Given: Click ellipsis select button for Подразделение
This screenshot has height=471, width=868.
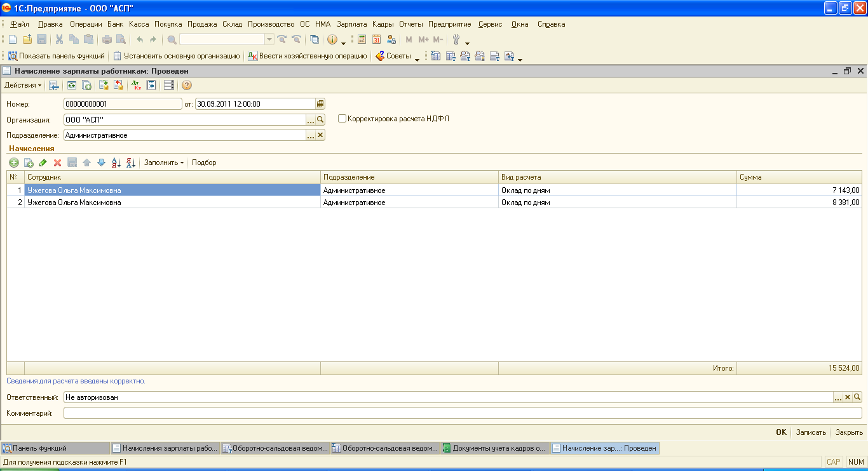Looking at the screenshot, I should coord(311,135).
